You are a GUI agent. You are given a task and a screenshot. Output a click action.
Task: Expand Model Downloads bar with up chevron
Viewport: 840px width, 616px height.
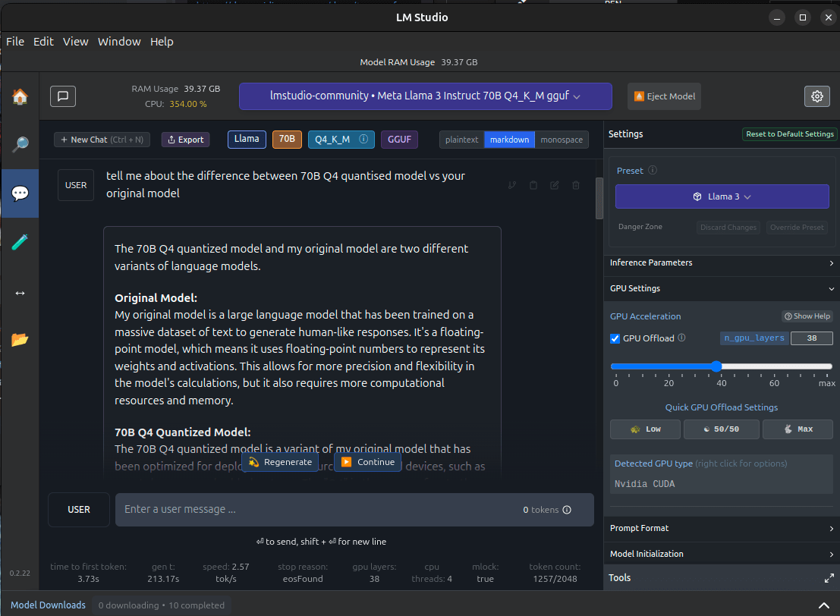click(824, 605)
